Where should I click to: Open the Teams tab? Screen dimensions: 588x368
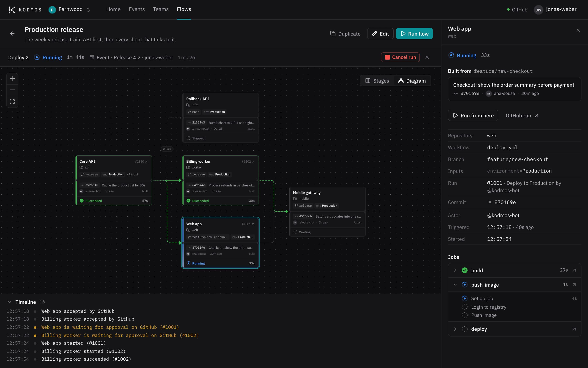click(161, 9)
